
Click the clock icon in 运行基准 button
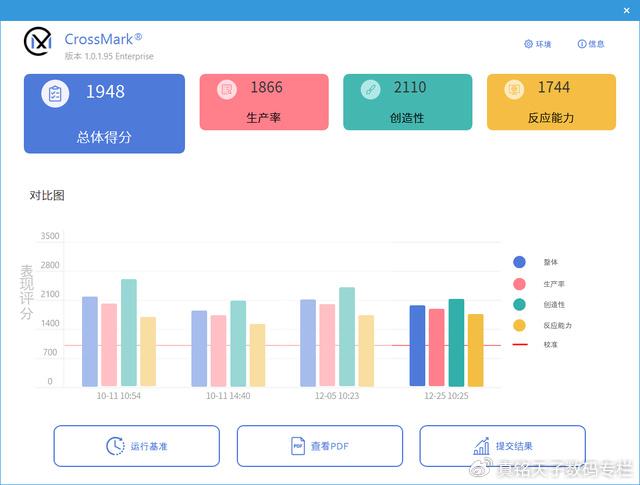tap(116, 446)
